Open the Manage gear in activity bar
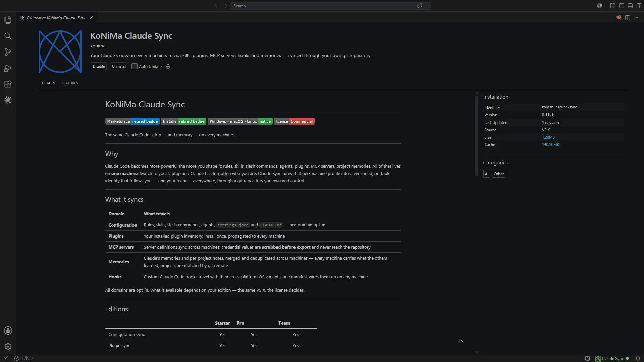 pyautogui.click(x=8, y=347)
